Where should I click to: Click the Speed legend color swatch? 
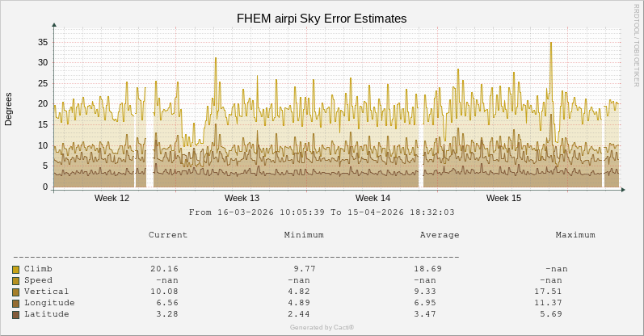point(15,280)
